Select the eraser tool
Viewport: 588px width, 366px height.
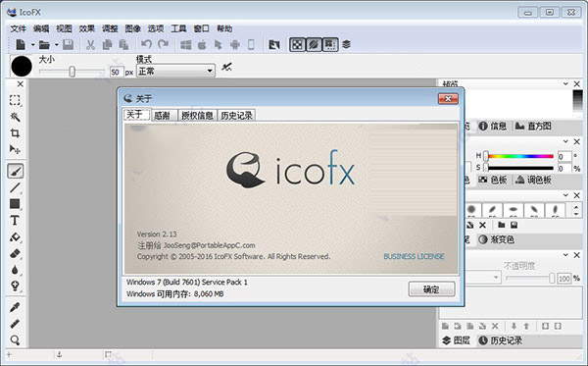point(15,253)
